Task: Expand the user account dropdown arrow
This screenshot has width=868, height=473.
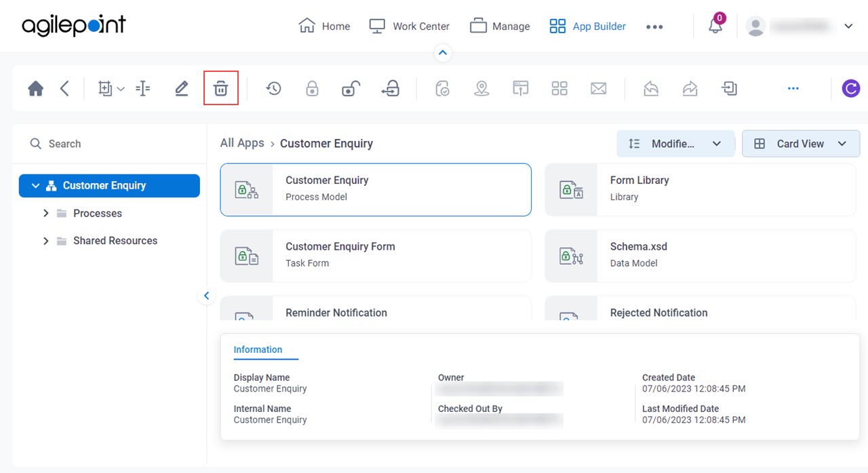Action: click(848, 26)
